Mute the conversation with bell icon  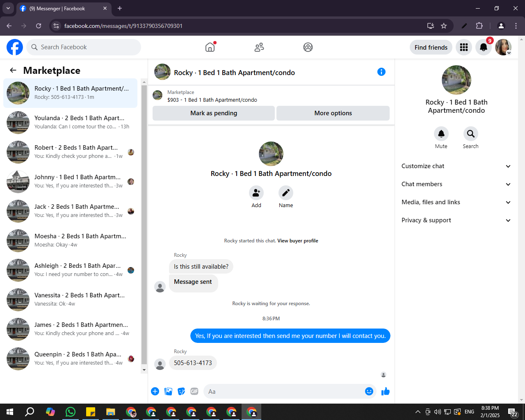coord(441,134)
